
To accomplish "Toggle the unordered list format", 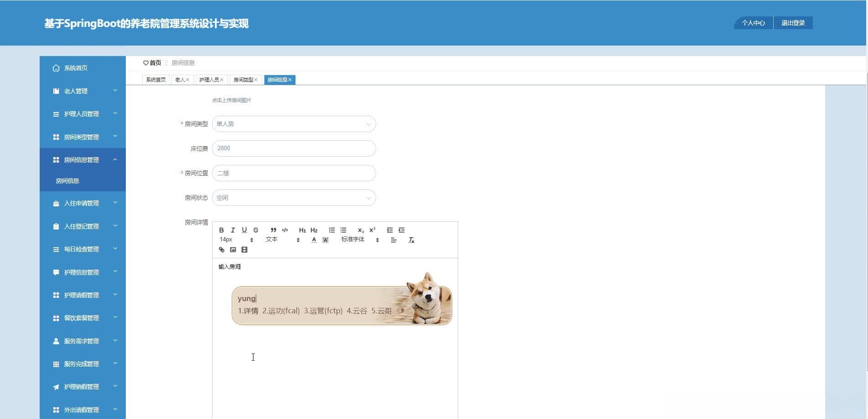I will click(343, 230).
